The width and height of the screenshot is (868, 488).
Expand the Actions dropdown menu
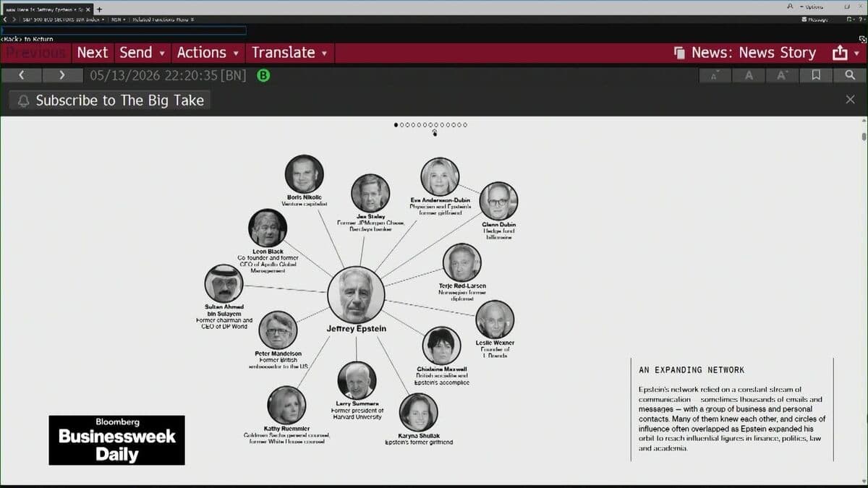[x=208, y=53]
